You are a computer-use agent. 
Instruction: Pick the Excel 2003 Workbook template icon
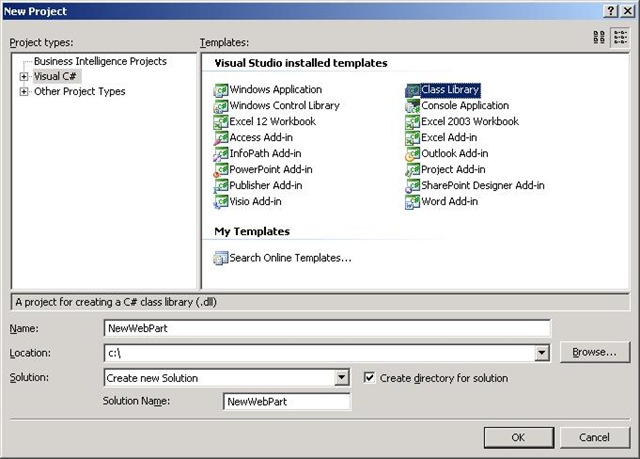[413, 122]
